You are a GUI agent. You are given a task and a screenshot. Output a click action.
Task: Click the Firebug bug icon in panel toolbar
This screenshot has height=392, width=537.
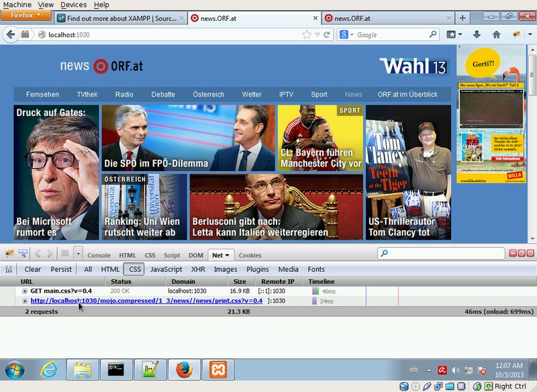(x=9, y=254)
